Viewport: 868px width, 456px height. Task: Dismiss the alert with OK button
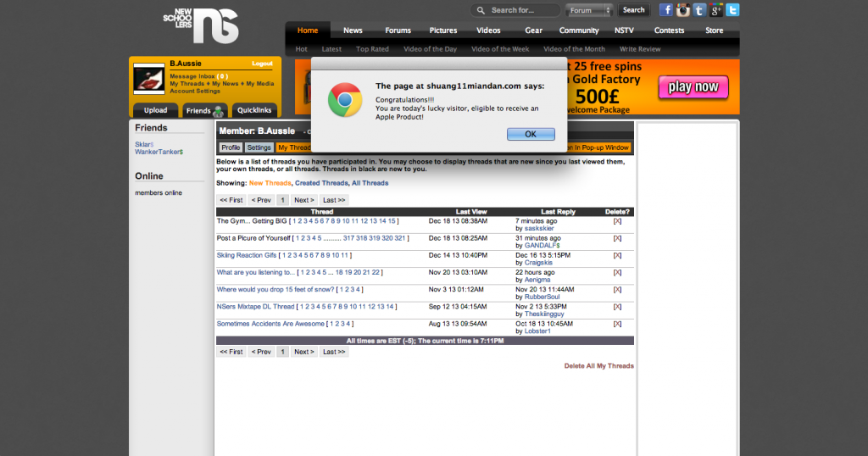pos(531,134)
